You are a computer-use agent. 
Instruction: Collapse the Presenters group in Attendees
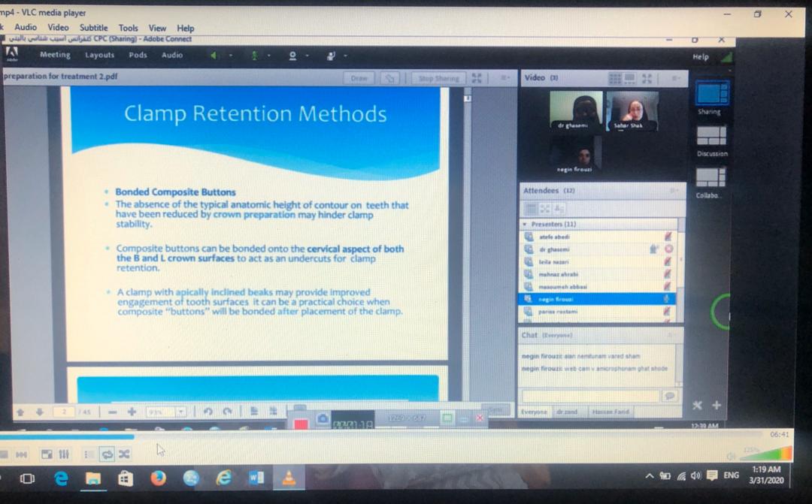pyautogui.click(x=524, y=224)
